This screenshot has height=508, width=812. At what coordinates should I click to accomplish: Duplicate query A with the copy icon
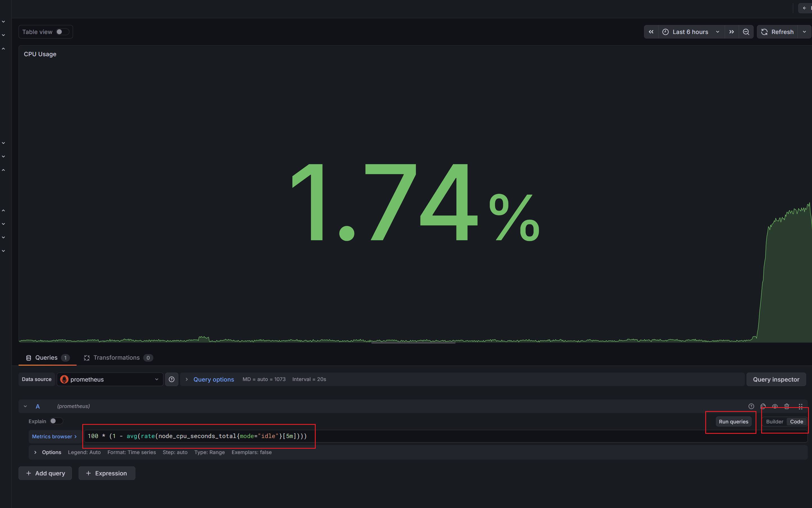[763, 406]
